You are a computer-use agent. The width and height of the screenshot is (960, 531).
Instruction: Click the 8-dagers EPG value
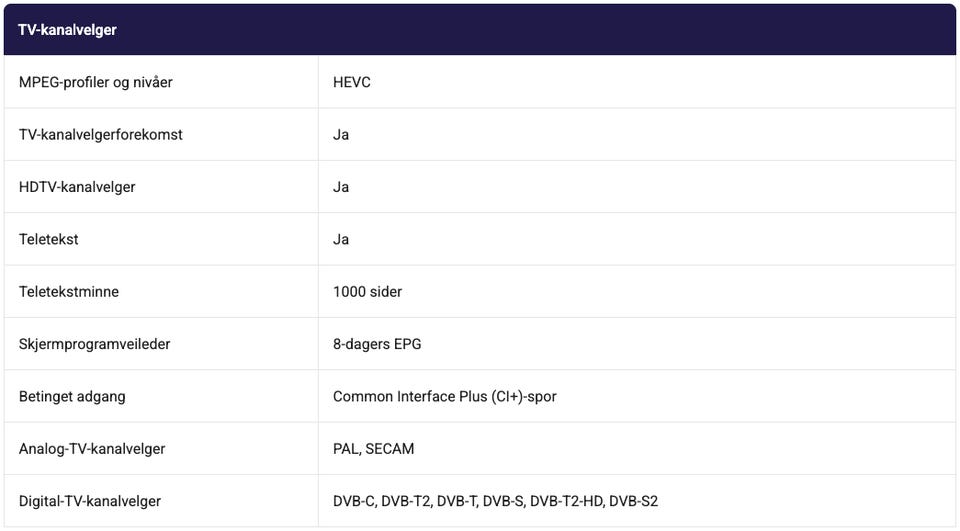point(377,344)
